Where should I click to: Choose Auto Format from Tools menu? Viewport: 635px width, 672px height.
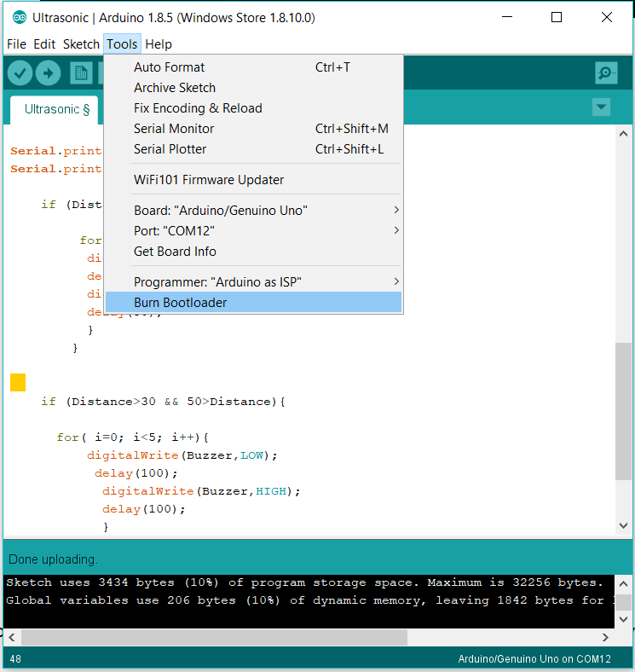[253, 67]
